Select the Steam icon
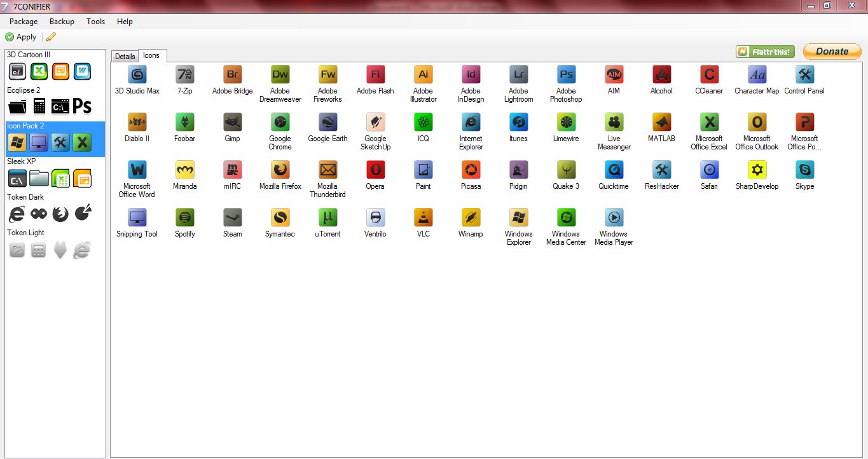Image resolution: width=868 pixels, height=459 pixels. pyautogui.click(x=232, y=218)
